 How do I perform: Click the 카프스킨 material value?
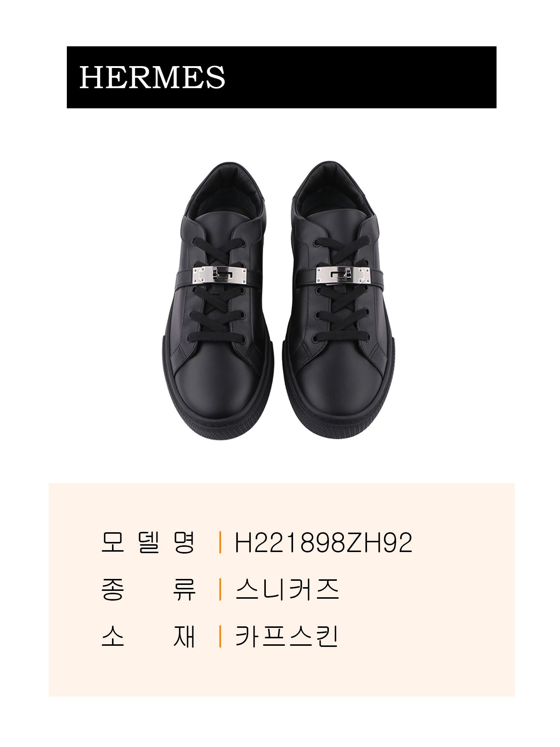[287, 636]
